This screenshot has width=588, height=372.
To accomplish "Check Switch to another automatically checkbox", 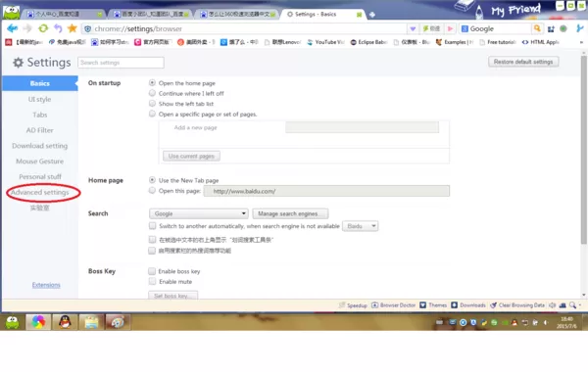I will [x=152, y=225].
